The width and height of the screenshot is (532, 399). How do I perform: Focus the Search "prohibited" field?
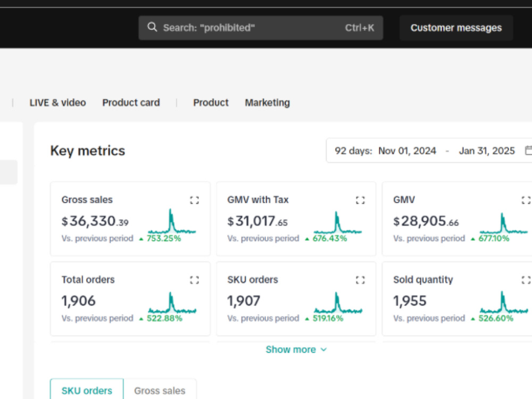point(261,28)
